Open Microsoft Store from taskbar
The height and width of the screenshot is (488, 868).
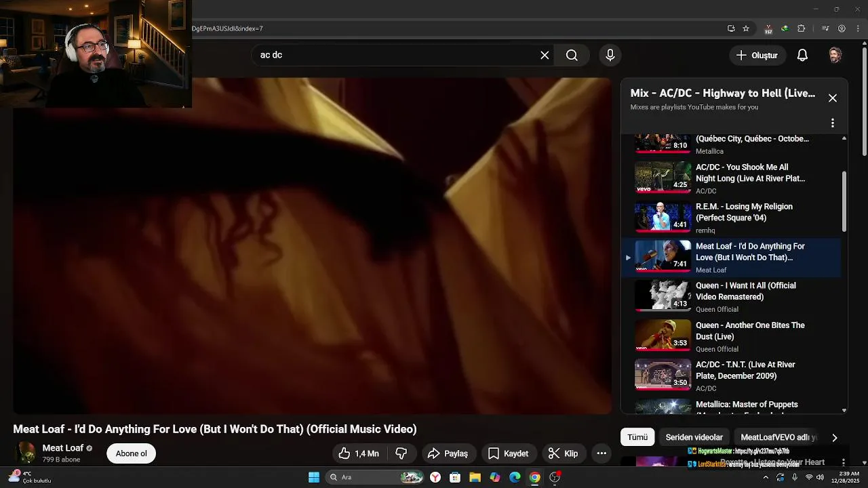[455, 477]
